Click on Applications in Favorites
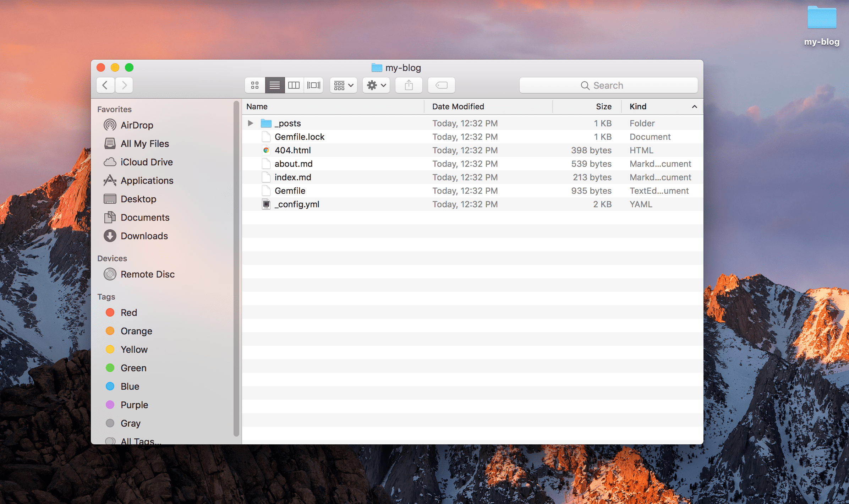The image size is (849, 504). 146,180
